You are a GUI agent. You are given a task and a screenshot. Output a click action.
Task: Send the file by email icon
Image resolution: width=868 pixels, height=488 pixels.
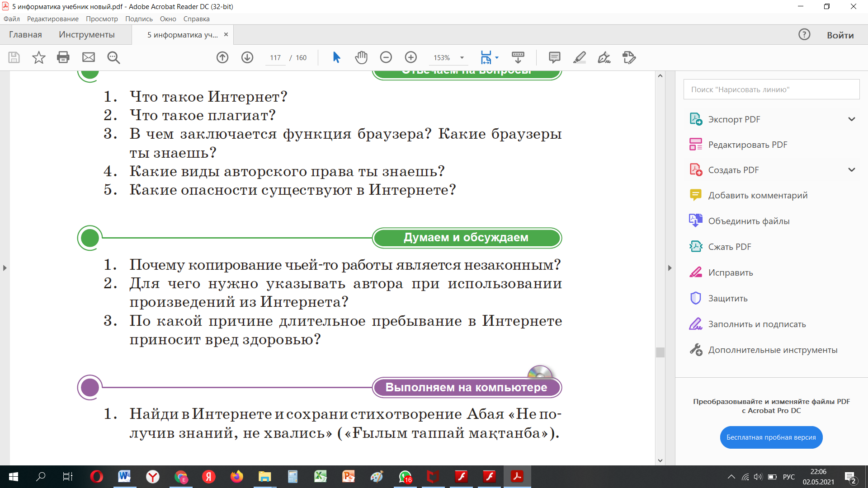coord(89,57)
